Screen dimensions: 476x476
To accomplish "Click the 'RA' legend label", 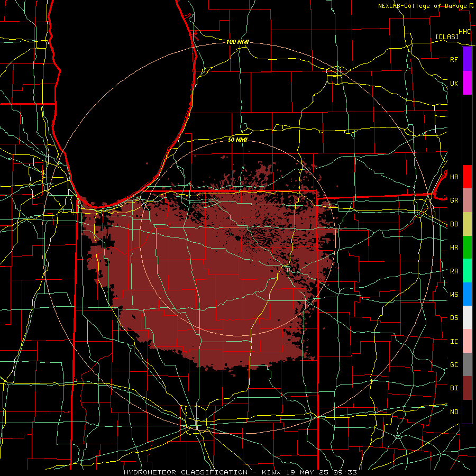I will (x=454, y=271).
